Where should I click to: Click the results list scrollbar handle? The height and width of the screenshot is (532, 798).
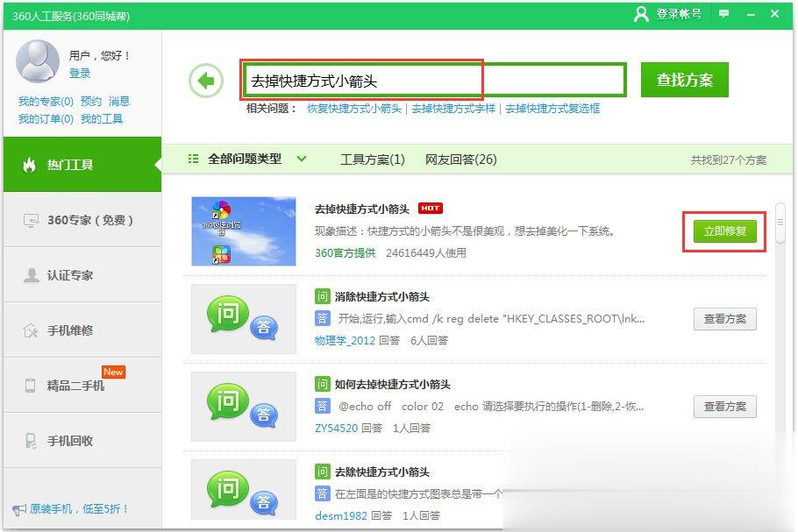[780, 223]
